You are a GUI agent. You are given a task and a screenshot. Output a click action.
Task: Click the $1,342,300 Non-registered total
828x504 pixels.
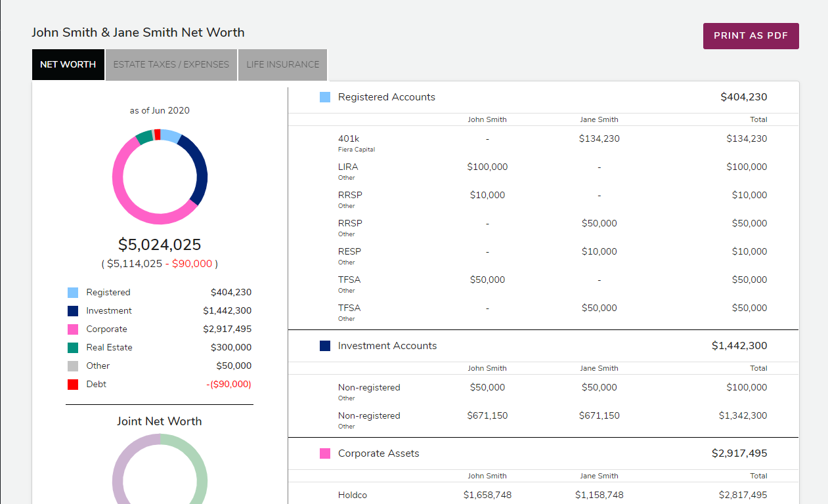pyautogui.click(x=743, y=415)
